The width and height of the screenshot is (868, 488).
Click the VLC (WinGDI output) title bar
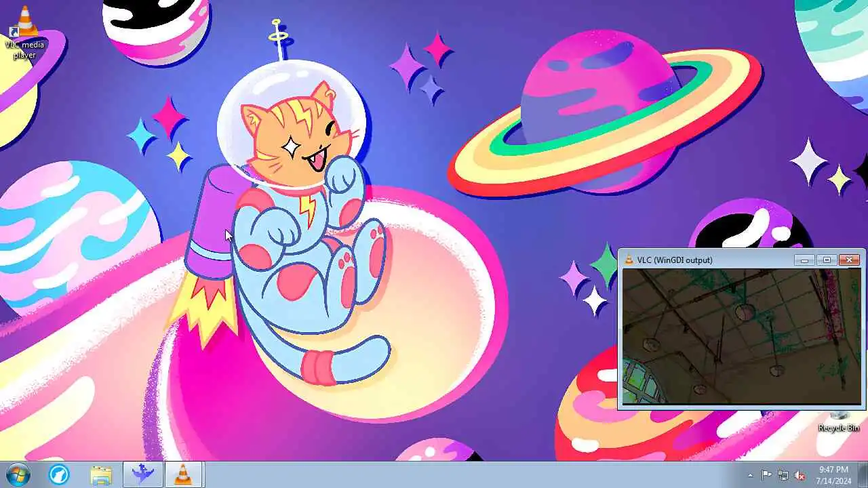pyautogui.click(x=709, y=260)
